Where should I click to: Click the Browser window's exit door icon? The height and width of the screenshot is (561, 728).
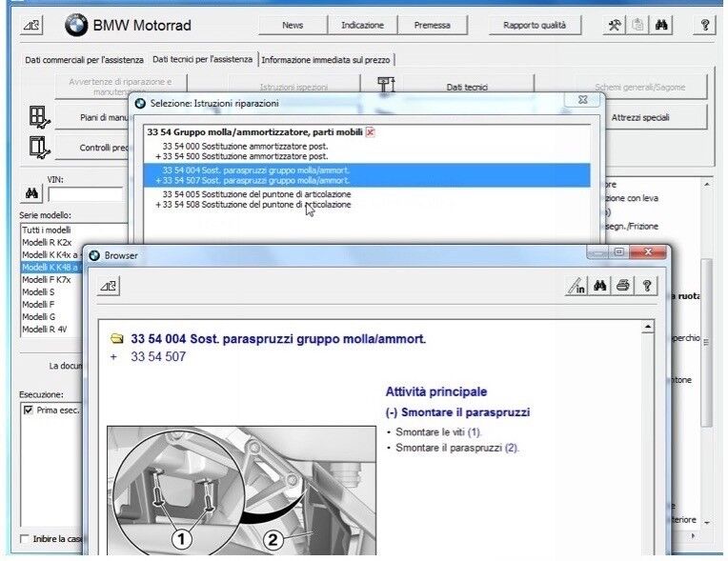[x=109, y=285]
